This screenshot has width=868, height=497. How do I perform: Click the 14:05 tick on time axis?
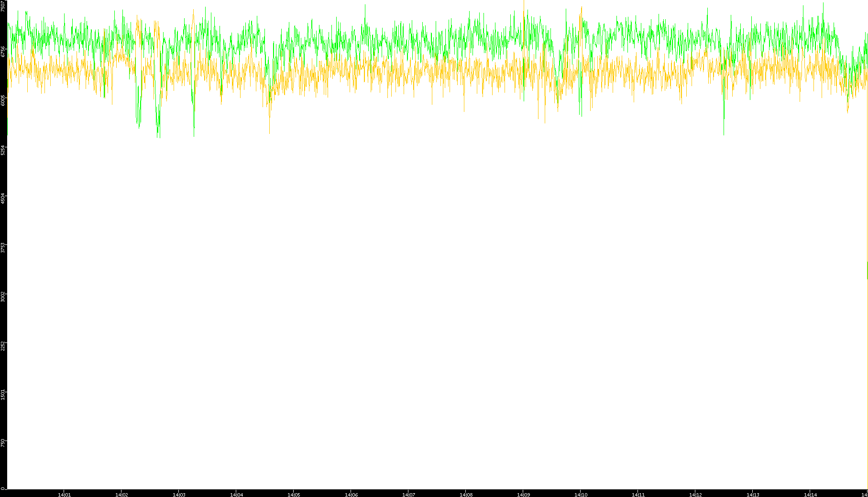tap(294, 495)
